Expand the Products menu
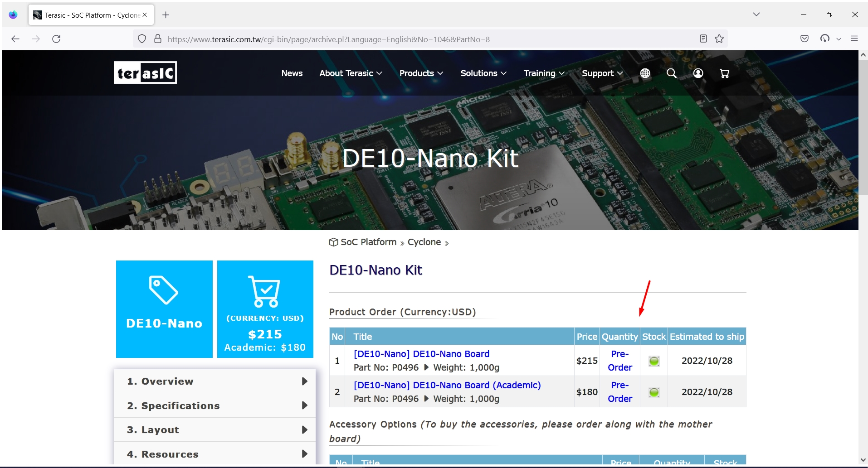868x468 pixels. tap(421, 73)
